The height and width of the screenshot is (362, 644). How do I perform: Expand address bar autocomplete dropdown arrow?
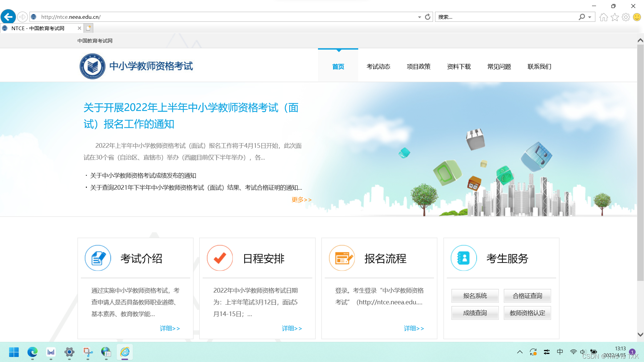click(x=419, y=17)
